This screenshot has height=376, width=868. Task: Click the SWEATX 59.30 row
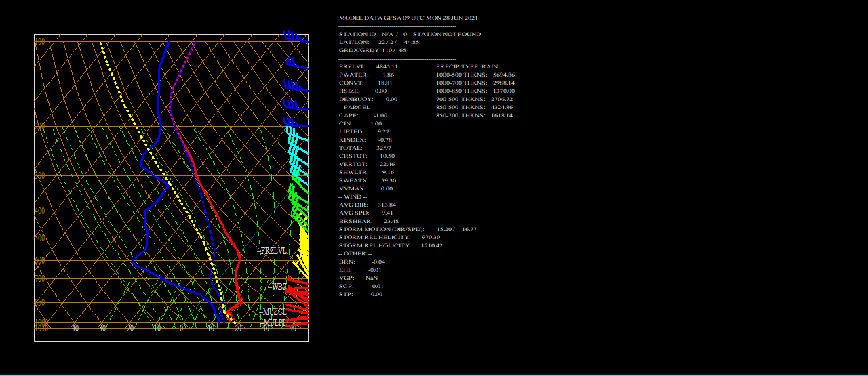368,180
